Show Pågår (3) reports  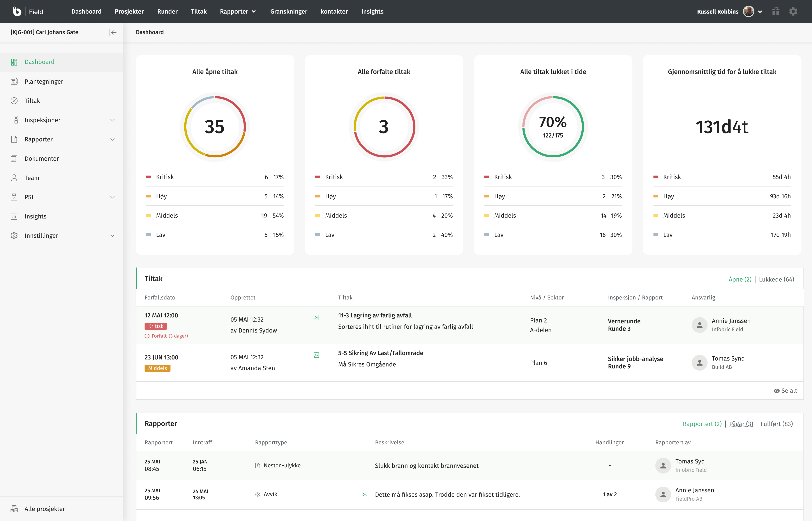coord(741,424)
